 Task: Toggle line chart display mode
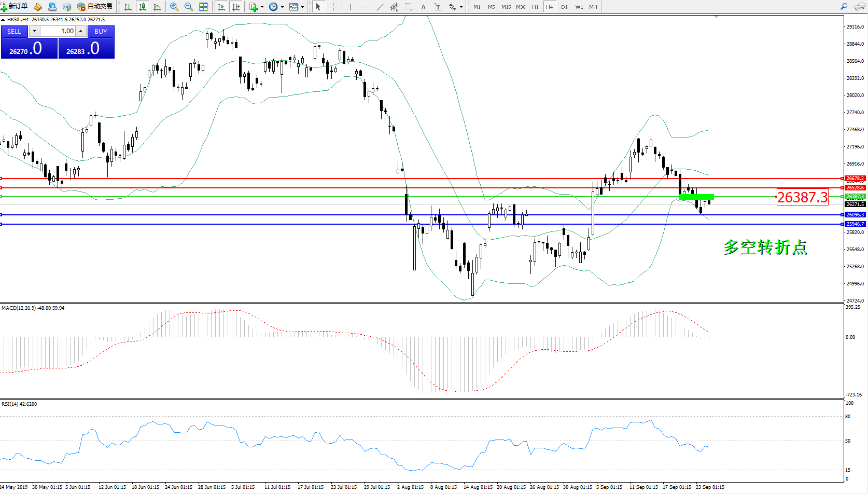coord(157,7)
